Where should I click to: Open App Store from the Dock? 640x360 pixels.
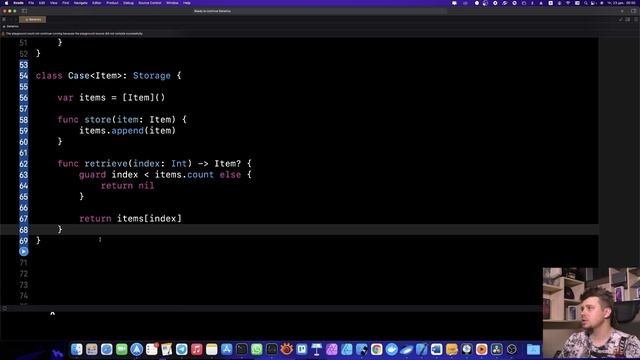pyautogui.click(x=226, y=349)
